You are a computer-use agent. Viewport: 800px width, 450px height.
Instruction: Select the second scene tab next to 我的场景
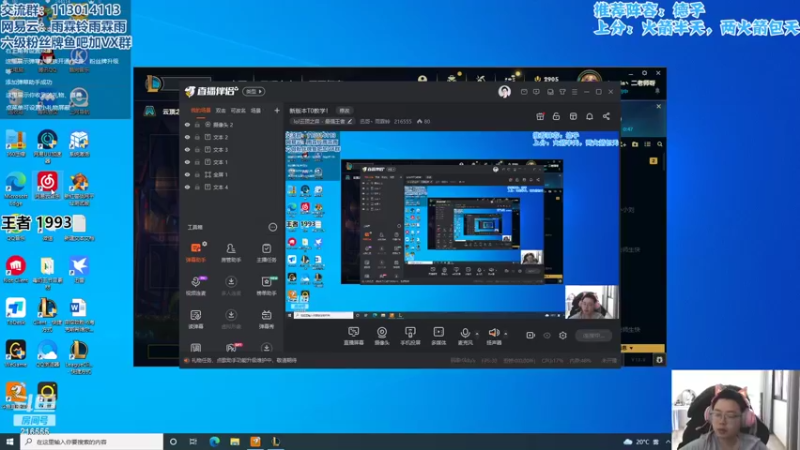coord(220,110)
